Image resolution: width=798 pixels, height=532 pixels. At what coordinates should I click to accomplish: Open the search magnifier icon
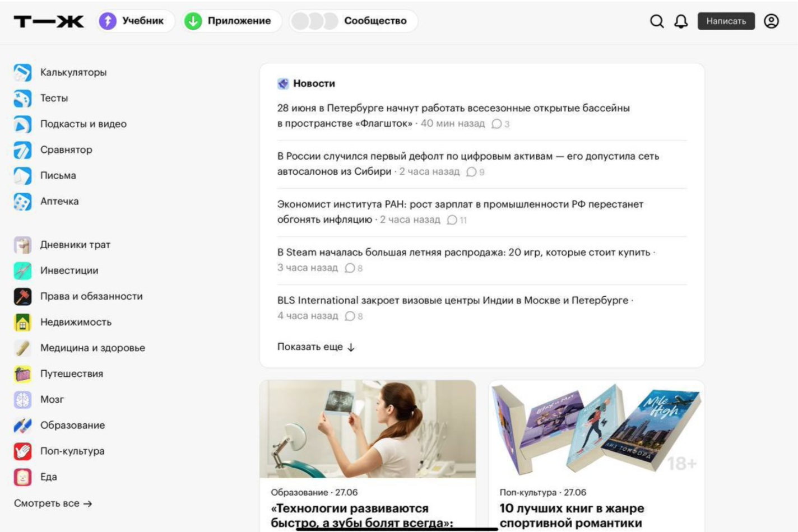tap(657, 21)
